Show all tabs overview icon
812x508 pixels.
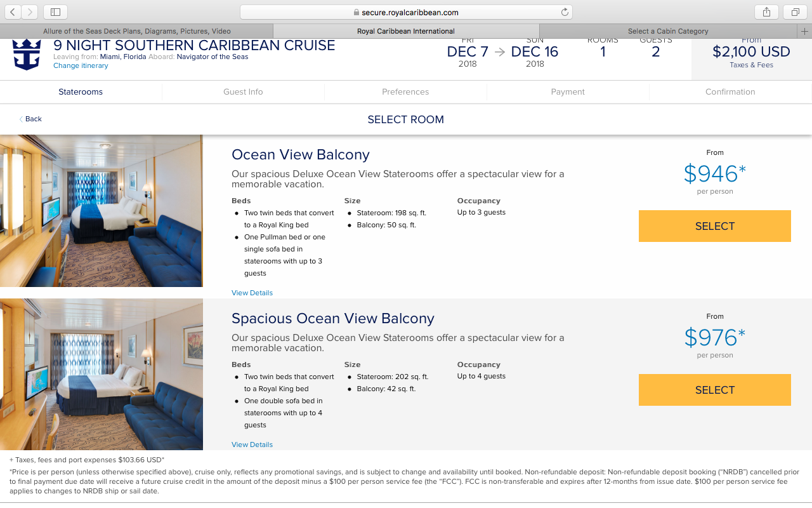(x=795, y=12)
